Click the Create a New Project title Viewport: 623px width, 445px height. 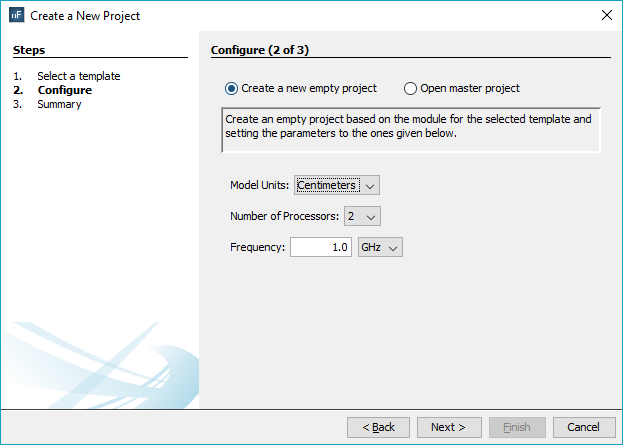[85, 16]
